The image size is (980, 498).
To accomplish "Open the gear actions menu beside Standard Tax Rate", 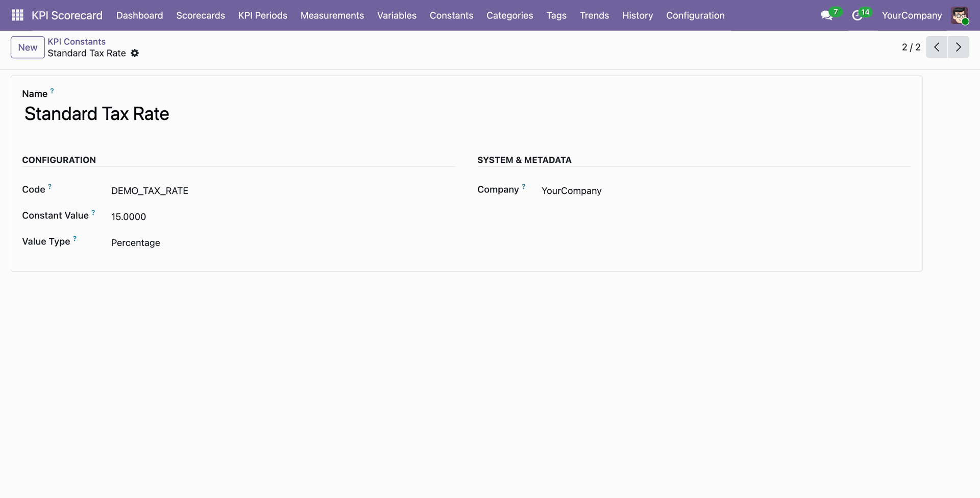I will [x=135, y=53].
